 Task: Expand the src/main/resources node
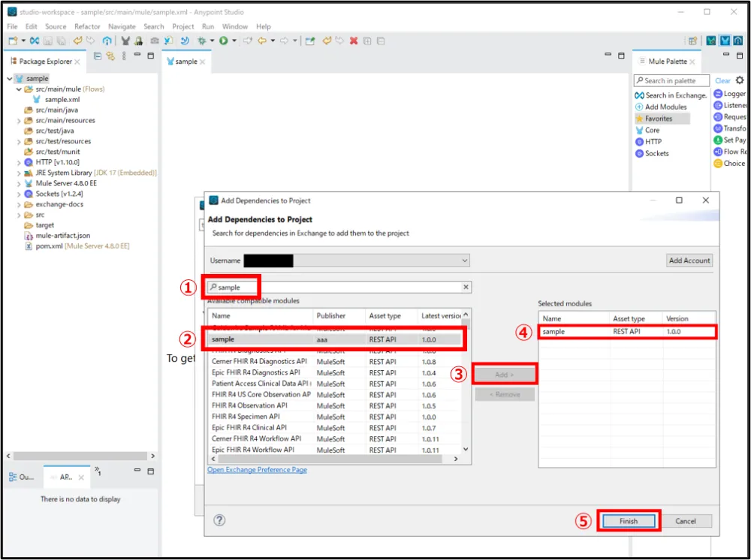pos(20,121)
